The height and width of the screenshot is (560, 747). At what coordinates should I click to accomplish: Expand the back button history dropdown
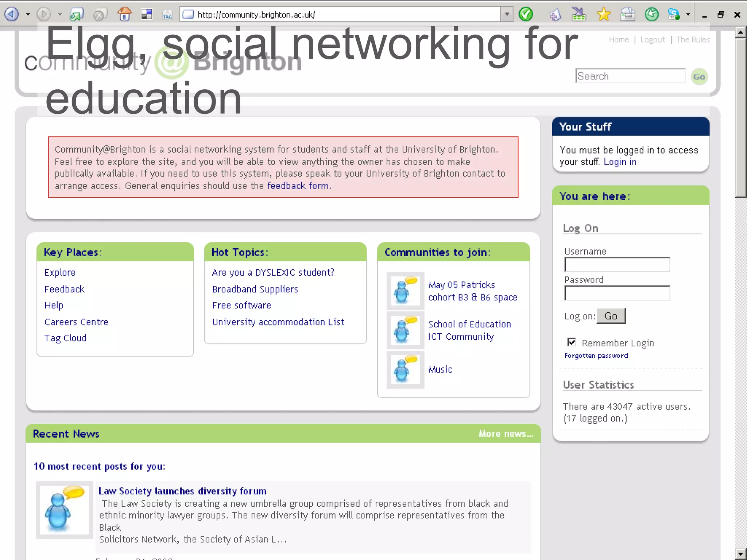[28, 15]
